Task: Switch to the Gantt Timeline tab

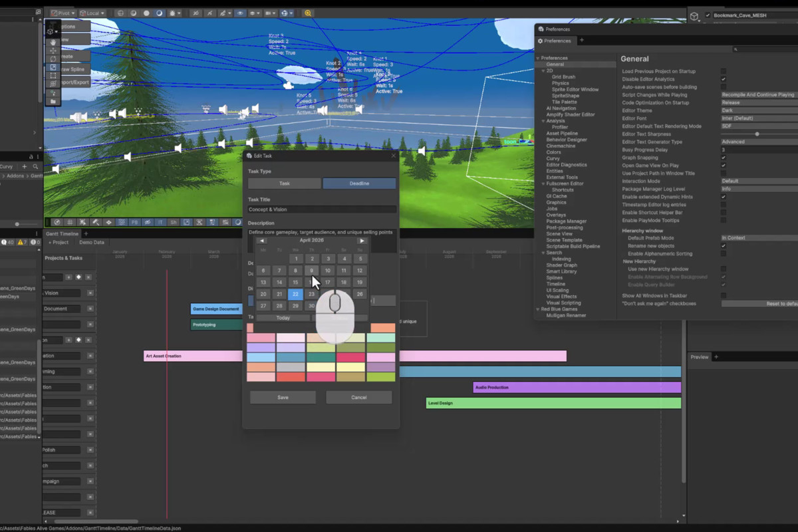Action: pos(62,233)
